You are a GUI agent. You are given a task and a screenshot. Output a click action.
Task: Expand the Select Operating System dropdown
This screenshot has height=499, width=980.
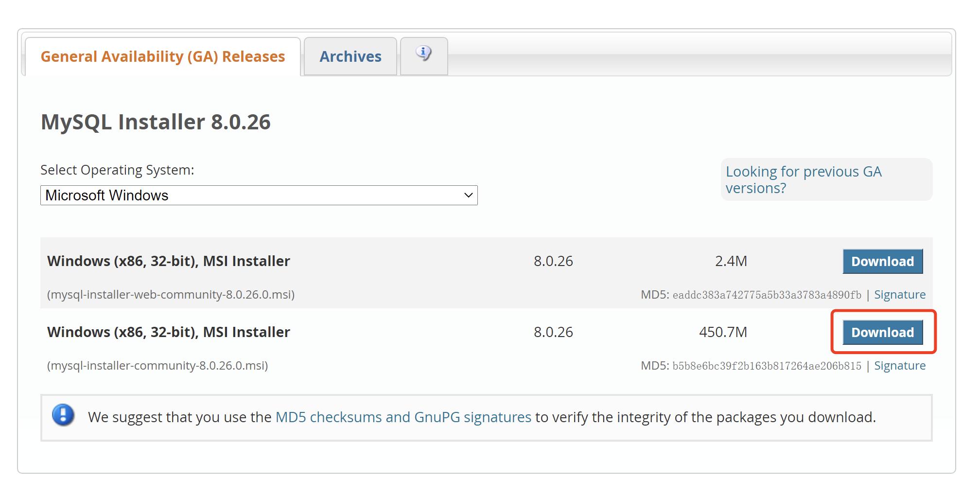[259, 196]
